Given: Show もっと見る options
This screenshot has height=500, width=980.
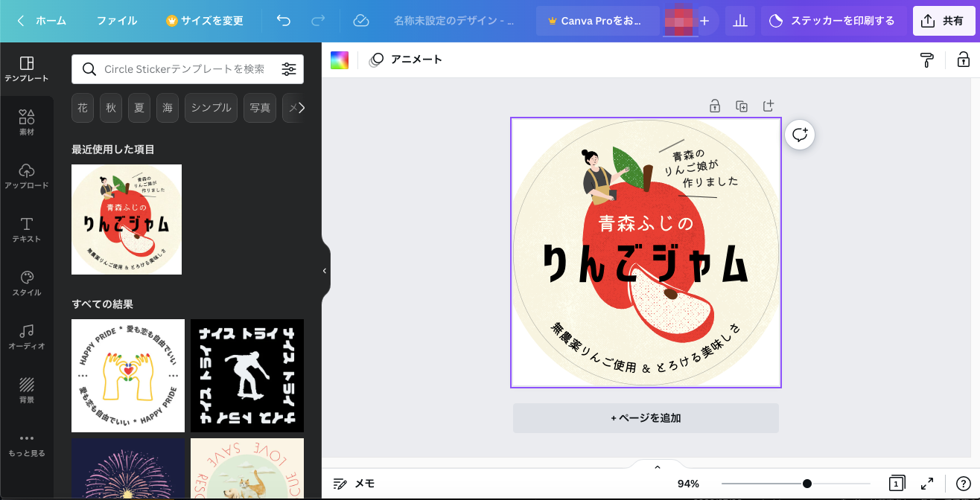Looking at the screenshot, I should coord(27,444).
